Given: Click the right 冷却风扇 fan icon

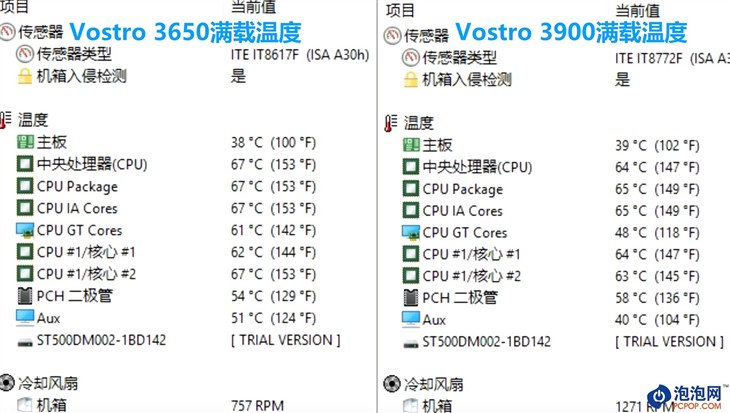Looking at the screenshot, I should (x=392, y=384).
